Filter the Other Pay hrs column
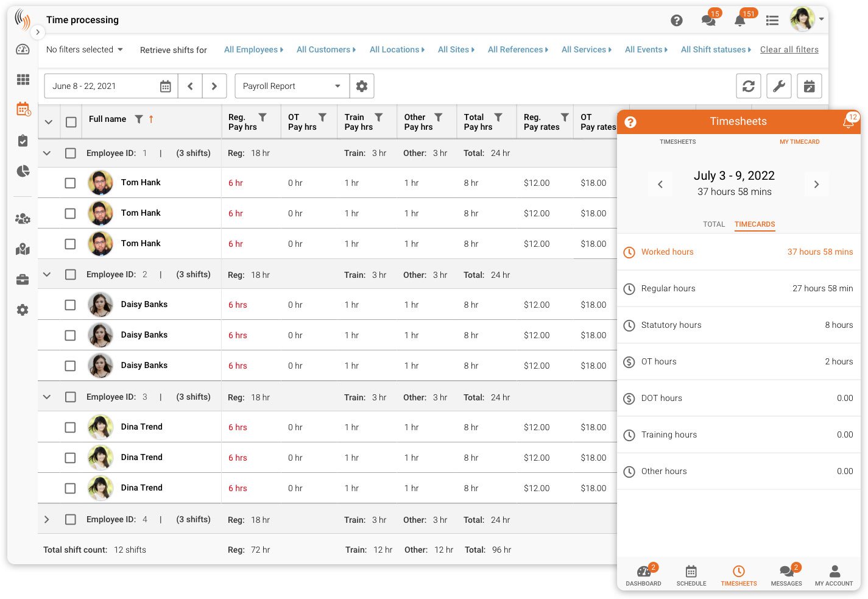868x599 pixels. point(438,118)
